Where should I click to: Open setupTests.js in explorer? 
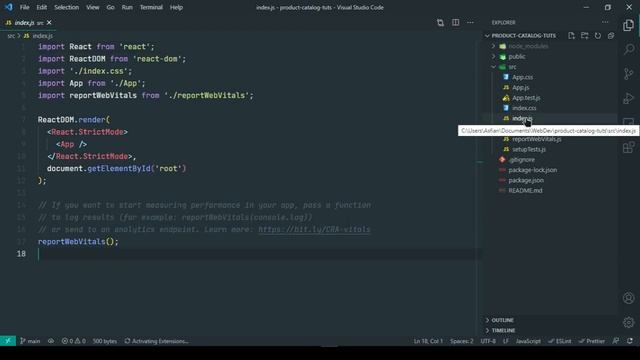pyautogui.click(x=529, y=149)
